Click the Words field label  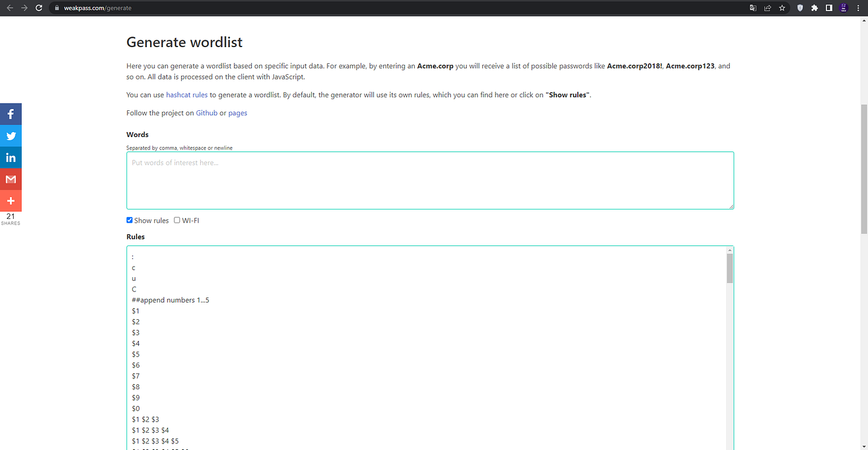(x=138, y=135)
